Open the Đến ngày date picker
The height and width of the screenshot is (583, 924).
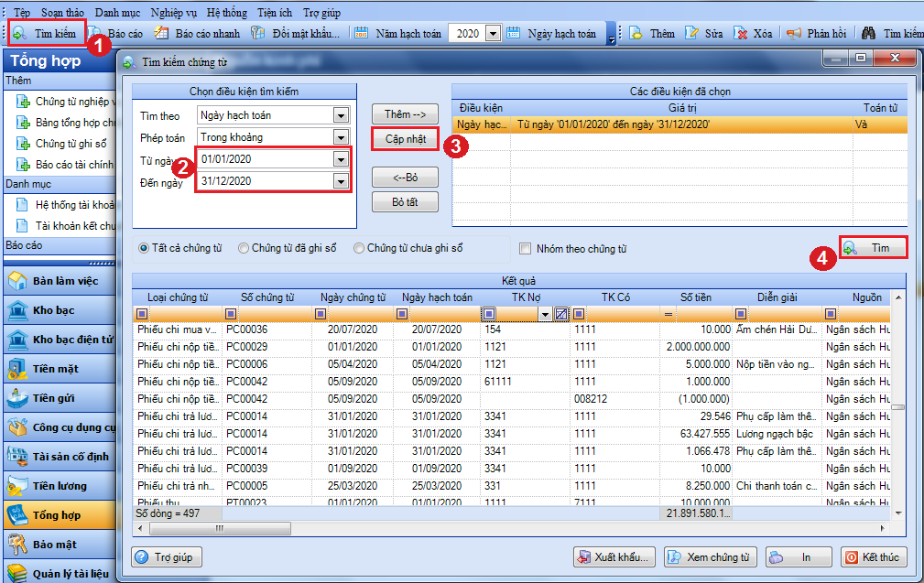tap(341, 181)
